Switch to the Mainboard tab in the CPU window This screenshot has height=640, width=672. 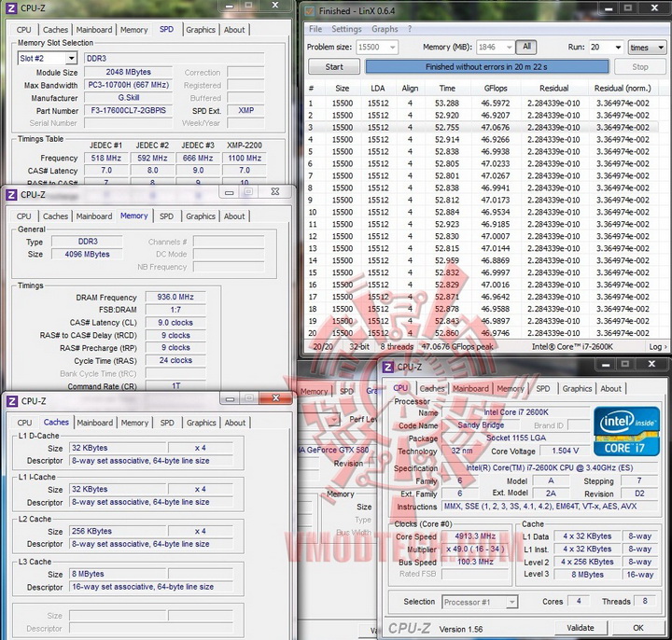(470, 388)
